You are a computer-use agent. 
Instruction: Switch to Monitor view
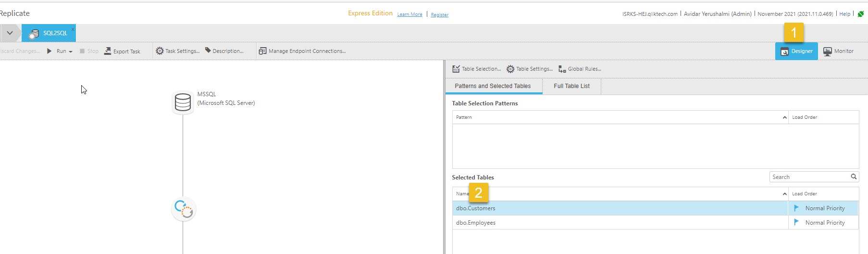point(838,51)
